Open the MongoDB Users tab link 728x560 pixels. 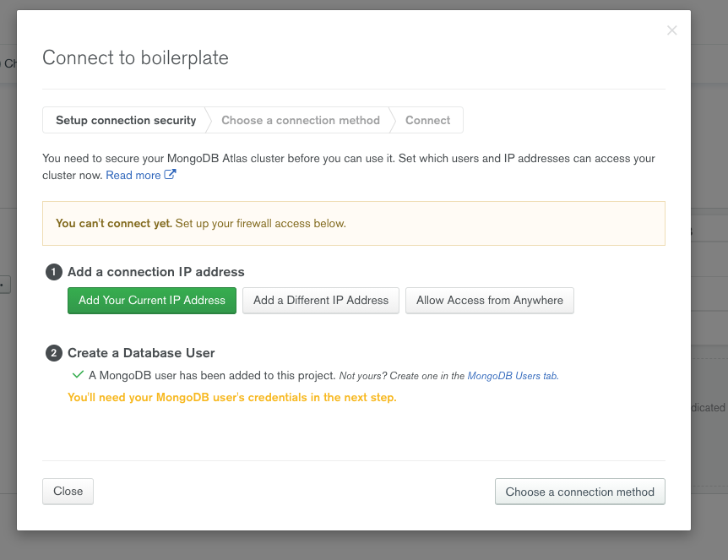513,376
